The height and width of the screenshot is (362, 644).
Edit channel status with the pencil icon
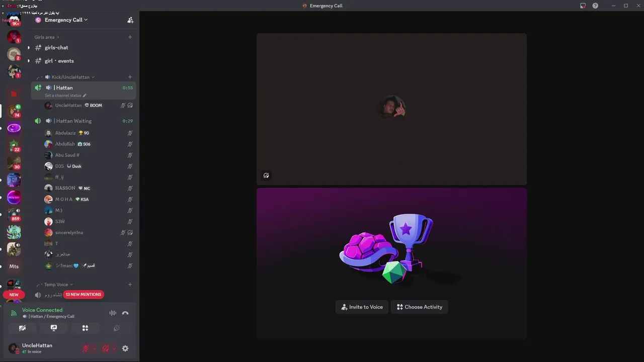pos(85,96)
